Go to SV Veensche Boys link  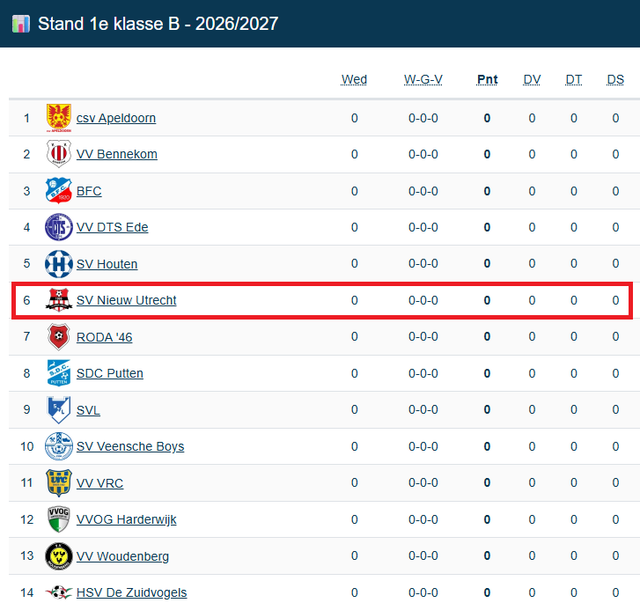130,446
